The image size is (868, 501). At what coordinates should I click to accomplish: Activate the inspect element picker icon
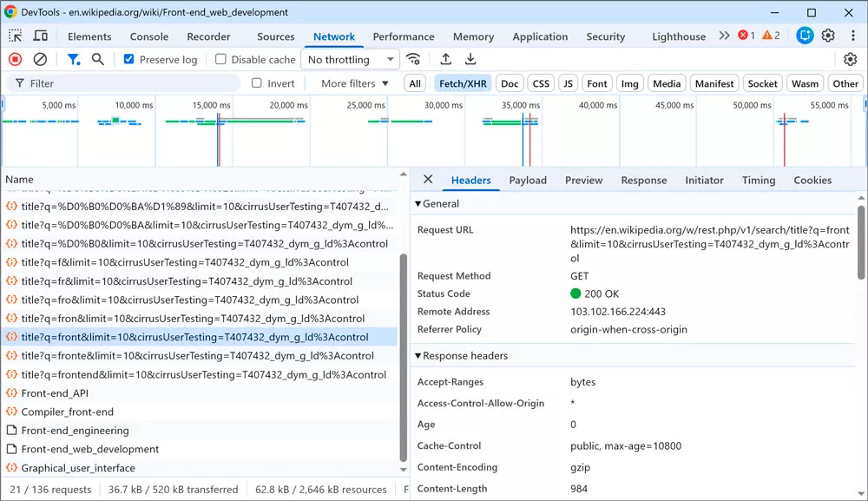click(15, 36)
